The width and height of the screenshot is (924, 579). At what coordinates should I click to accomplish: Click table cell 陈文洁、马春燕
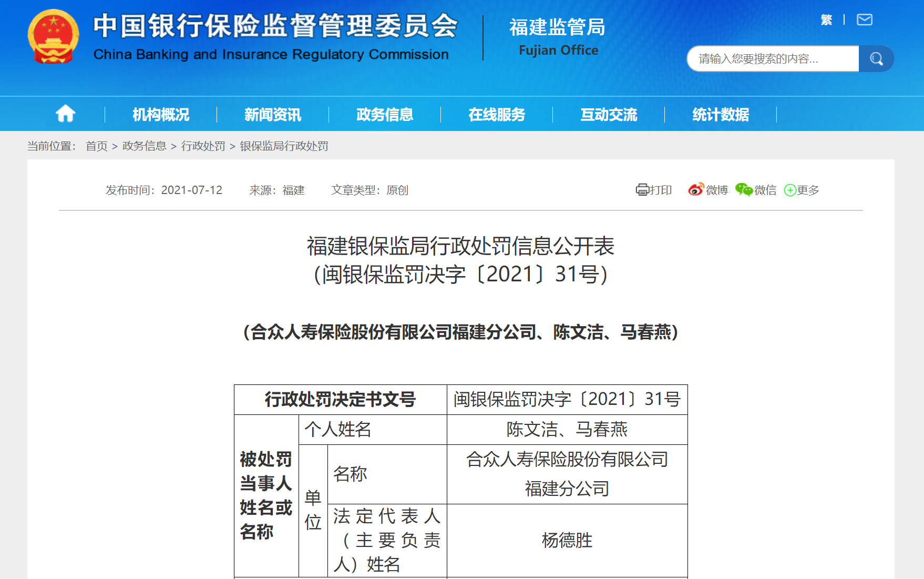point(567,430)
